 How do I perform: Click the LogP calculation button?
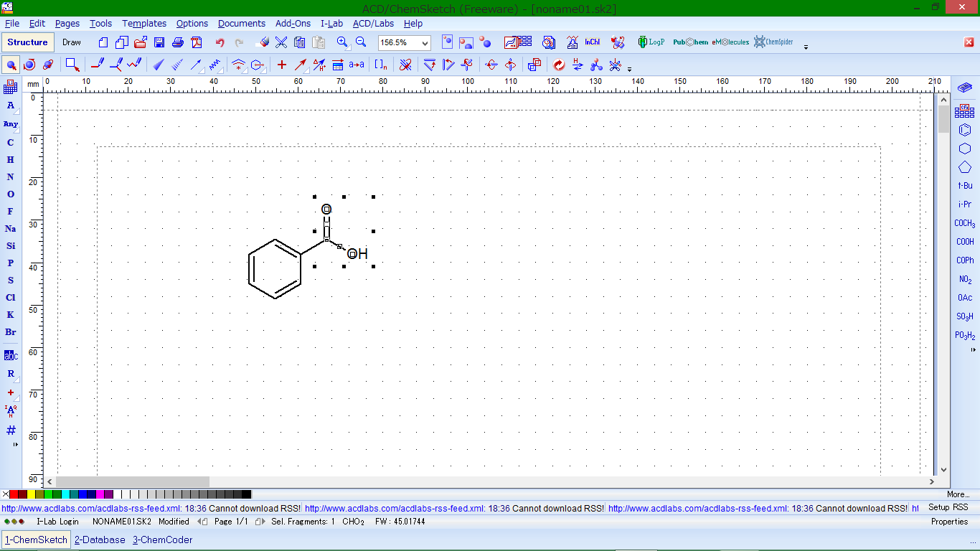tap(651, 42)
